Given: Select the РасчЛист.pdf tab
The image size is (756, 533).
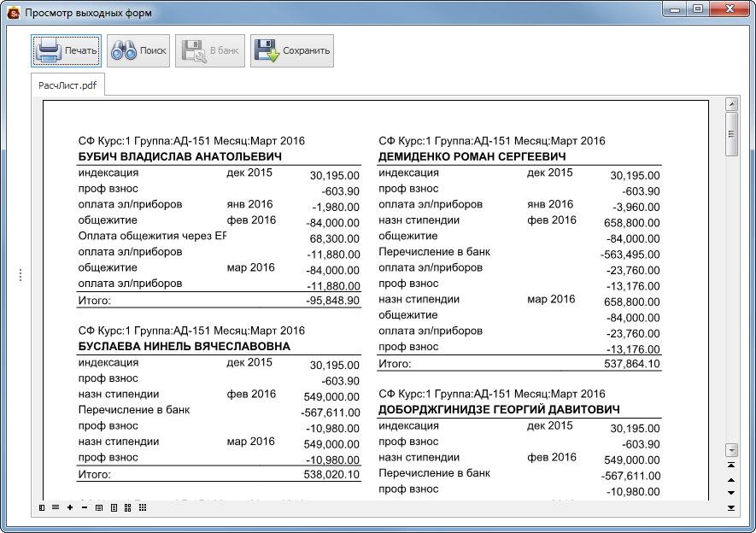Looking at the screenshot, I should click(67, 85).
